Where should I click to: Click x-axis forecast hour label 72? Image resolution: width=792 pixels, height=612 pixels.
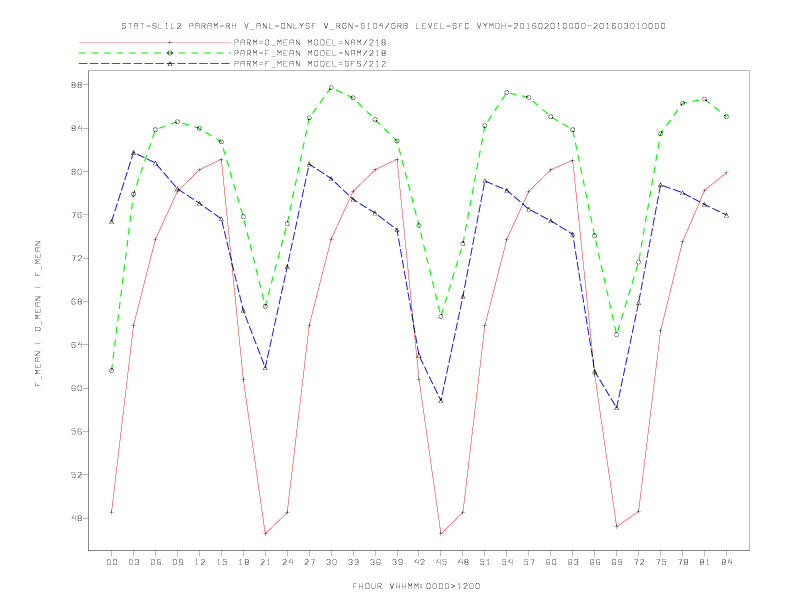click(x=639, y=562)
